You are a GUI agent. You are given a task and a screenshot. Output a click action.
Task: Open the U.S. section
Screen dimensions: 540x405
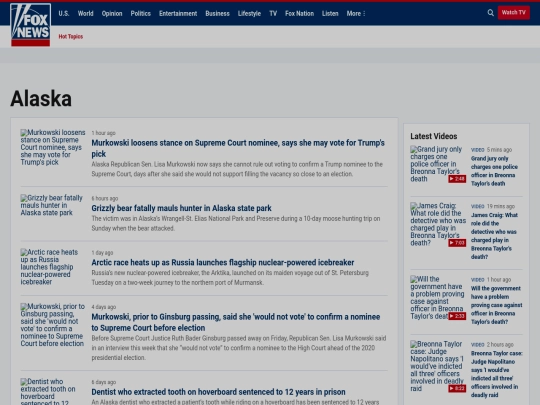pos(64,13)
